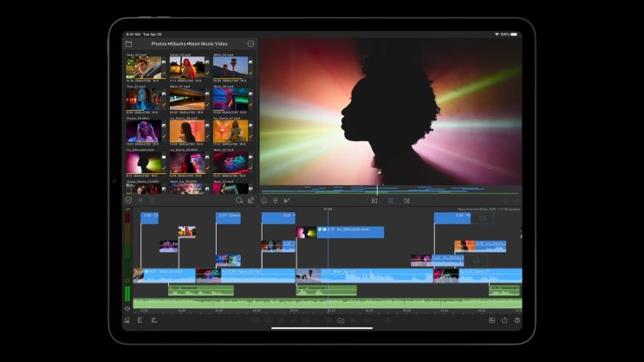Click the timeline playhead timecode marker
Screen dimensions: 644x362
tap(328, 210)
